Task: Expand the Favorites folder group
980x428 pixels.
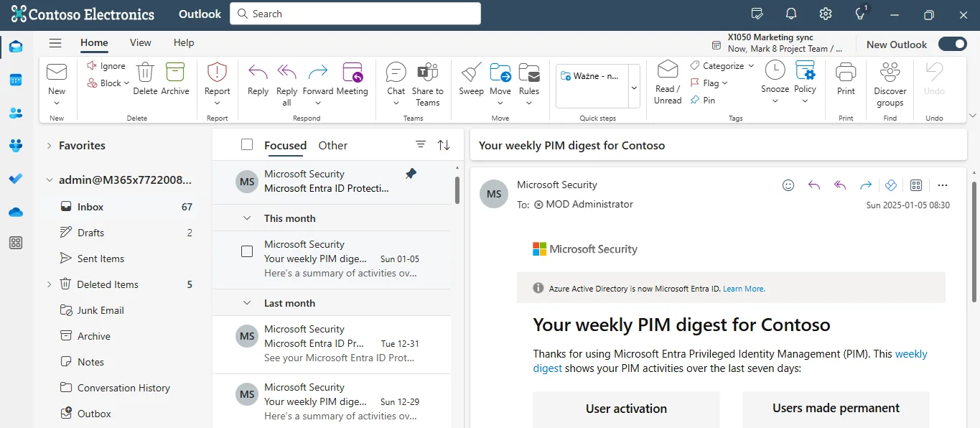Action: coord(49,146)
